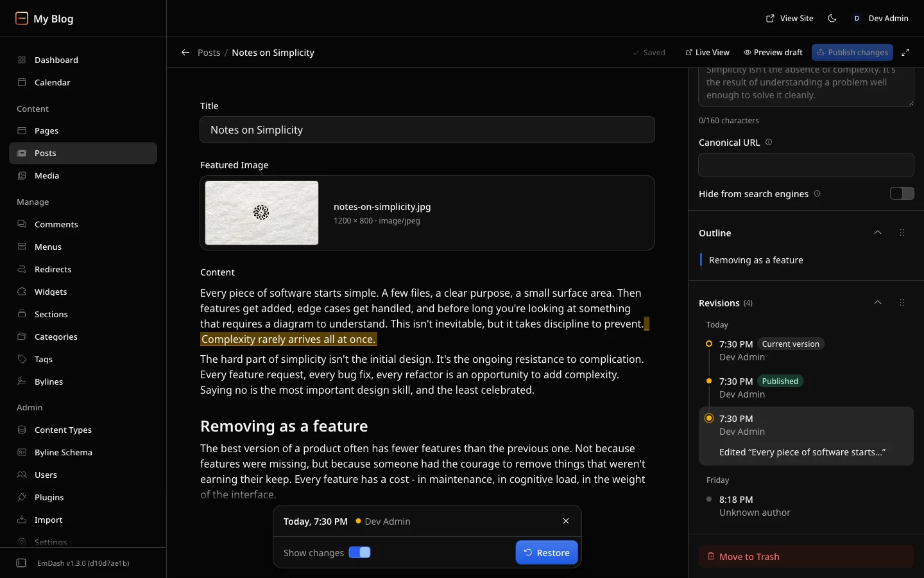Click Edited "Every piece of software starts…" text
Image resolution: width=924 pixels, height=578 pixels.
pos(802,452)
